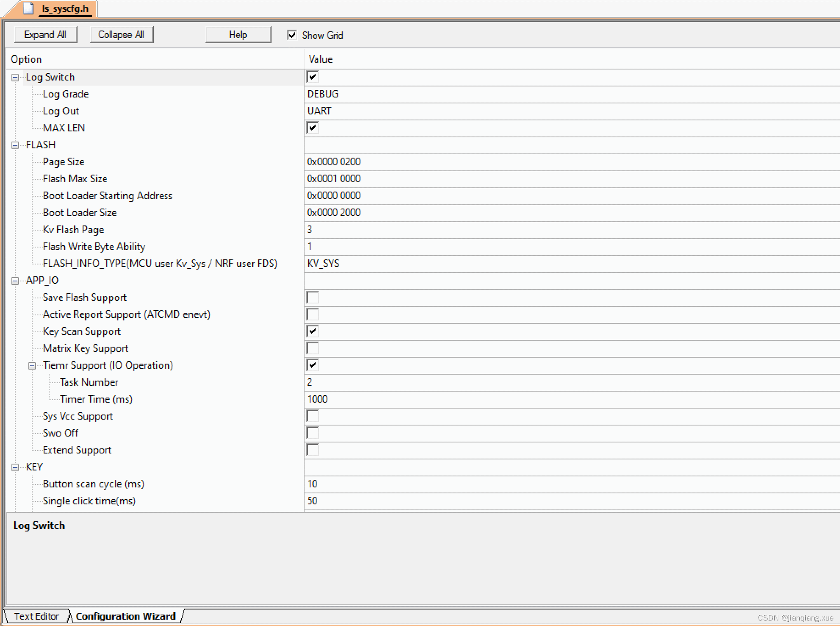The width and height of the screenshot is (840, 626).
Task: Toggle the Matrix Key Support checkbox
Action: [313, 348]
